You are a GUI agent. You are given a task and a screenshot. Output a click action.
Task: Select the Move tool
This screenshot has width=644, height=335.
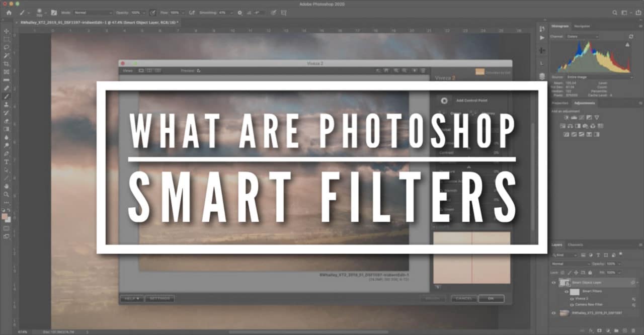point(7,31)
